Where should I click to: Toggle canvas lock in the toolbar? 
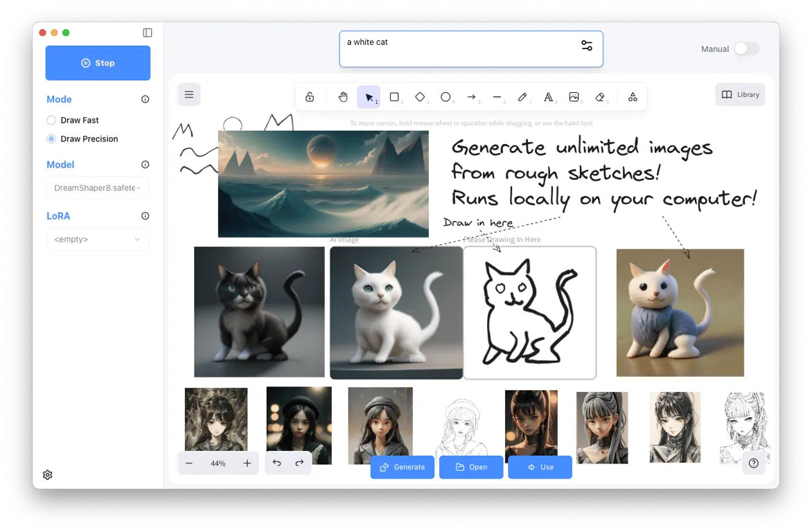point(310,96)
